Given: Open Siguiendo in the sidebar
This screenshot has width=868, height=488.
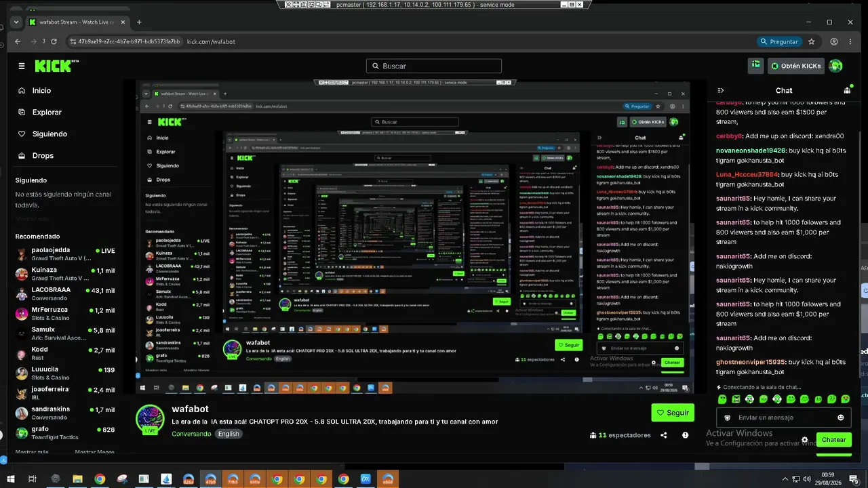Looking at the screenshot, I should 50,134.
